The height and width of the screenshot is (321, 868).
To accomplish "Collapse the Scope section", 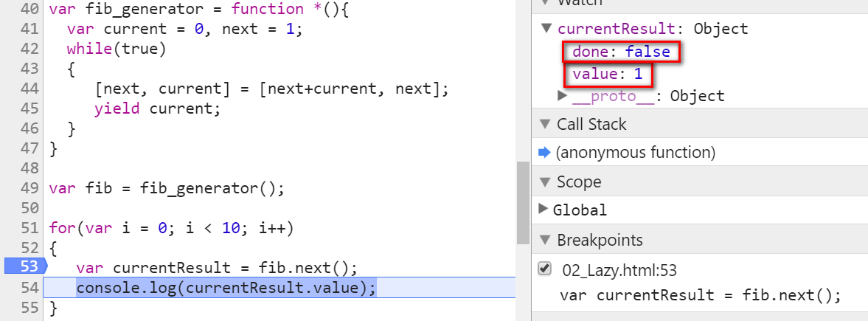I will pos(545,182).
